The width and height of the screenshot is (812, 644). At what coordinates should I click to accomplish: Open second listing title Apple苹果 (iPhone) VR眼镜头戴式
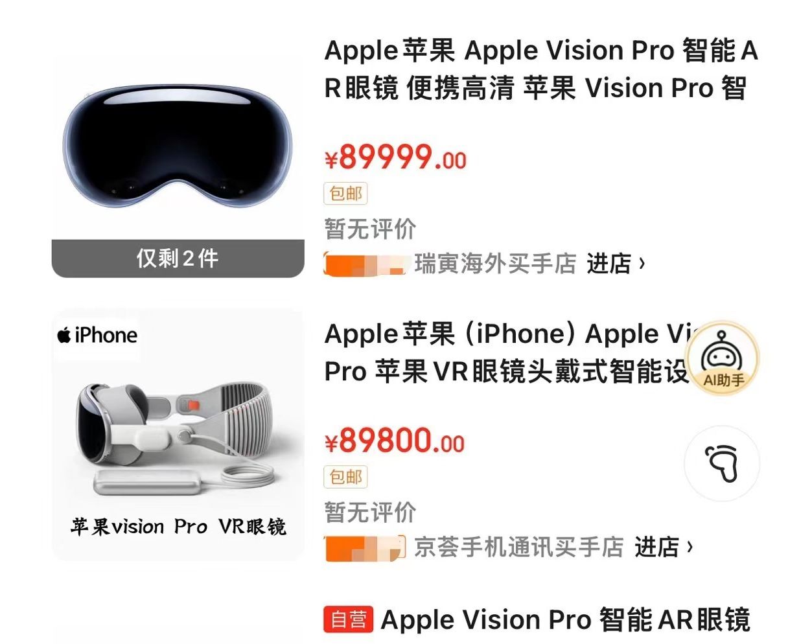point(505,353)
